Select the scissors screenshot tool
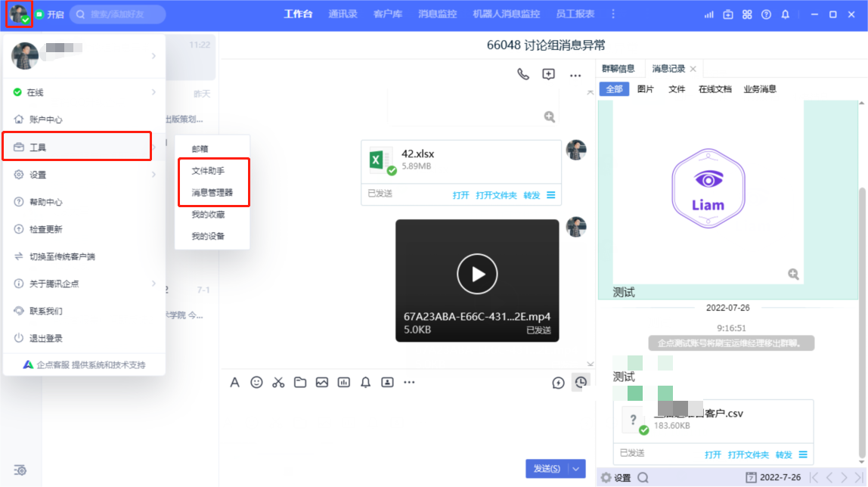 click(278, 383)
